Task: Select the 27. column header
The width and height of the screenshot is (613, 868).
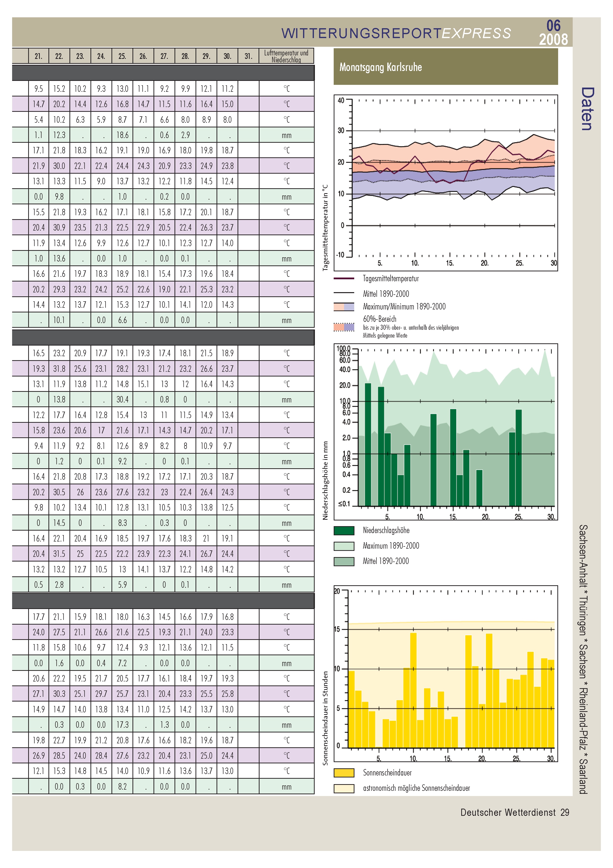Action: [x=164, y=56]
